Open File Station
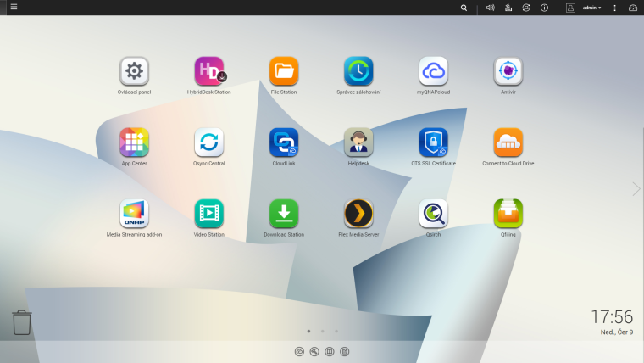The image size is (644, 363). point(284,71)
